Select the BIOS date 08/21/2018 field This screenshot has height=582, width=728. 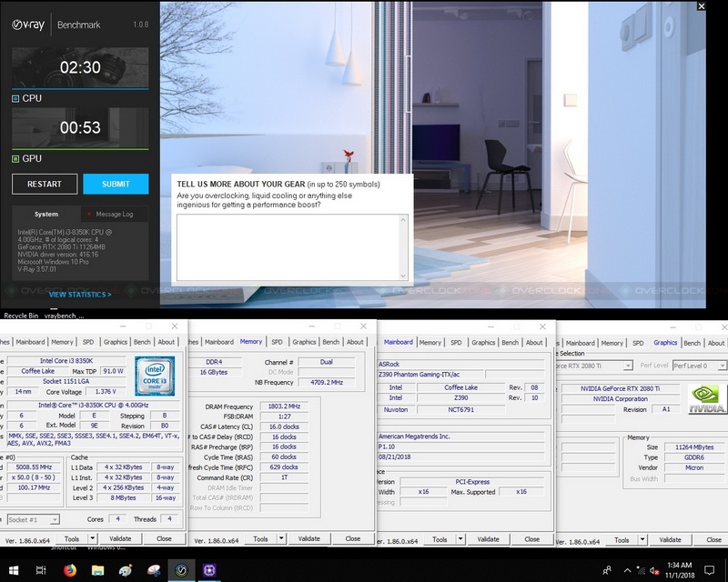pos(460,457)
